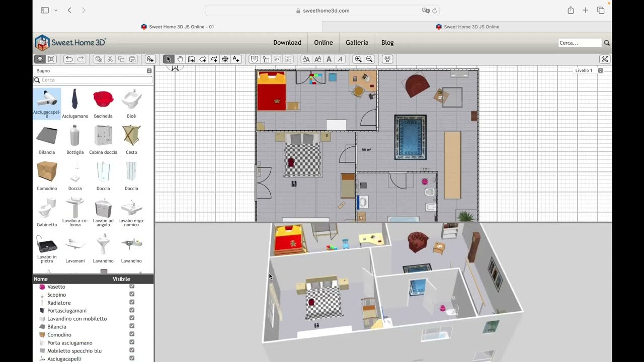
Task: Switch to Sweet Home 3D JS Online - 01 tab
Action: 178,27
